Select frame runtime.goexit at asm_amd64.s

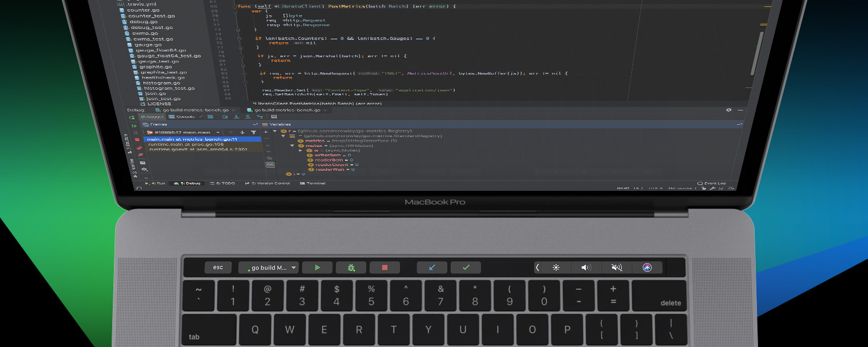pyautogui.click(x=205, y=149)
